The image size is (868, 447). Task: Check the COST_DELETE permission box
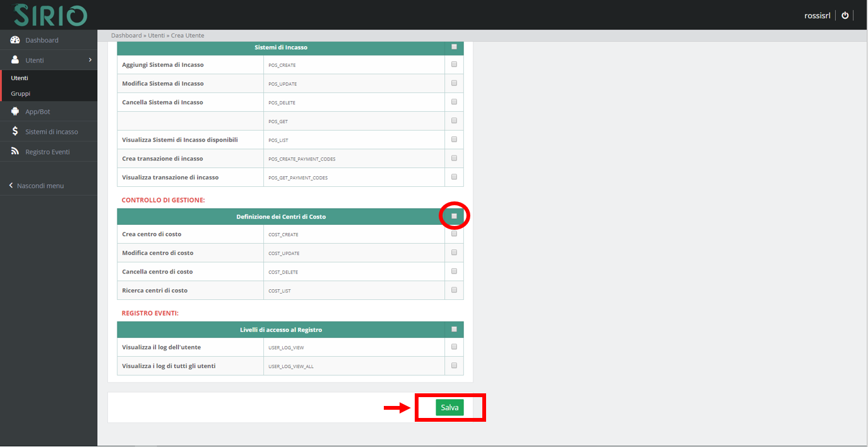(454, 271)
